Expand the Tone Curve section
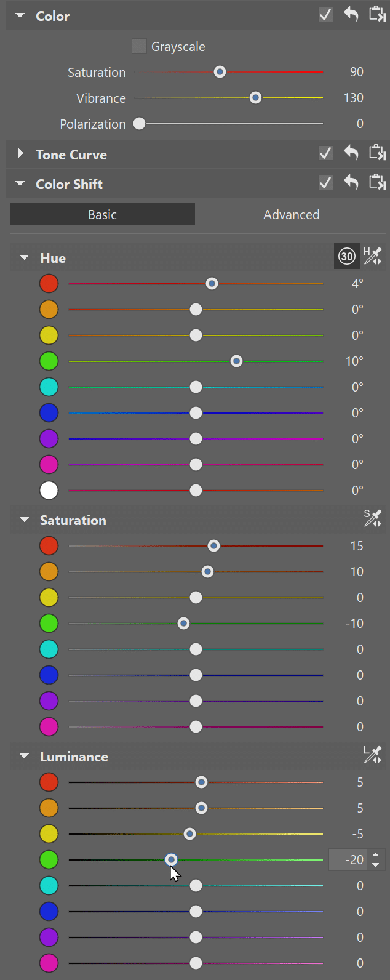The height and width of the screenshot is (980, 390). tap(20, 153)
